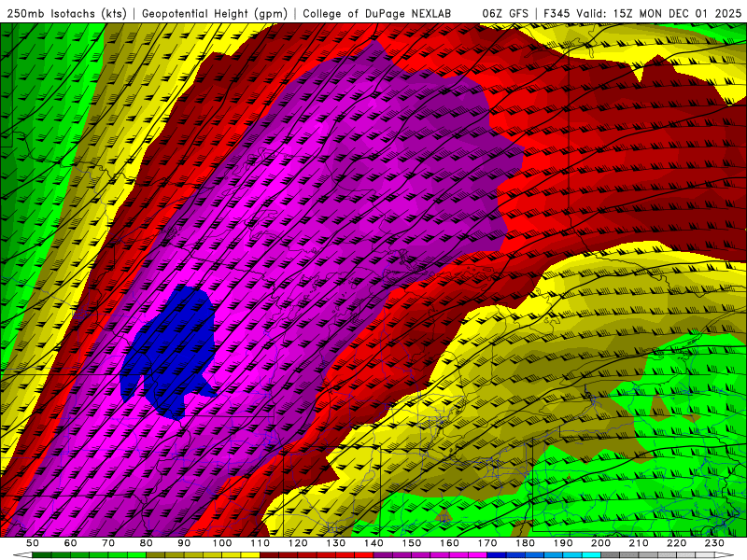Click the 180 value on the legend
This screenshot has height=560, width=747.
pos(525,543)
